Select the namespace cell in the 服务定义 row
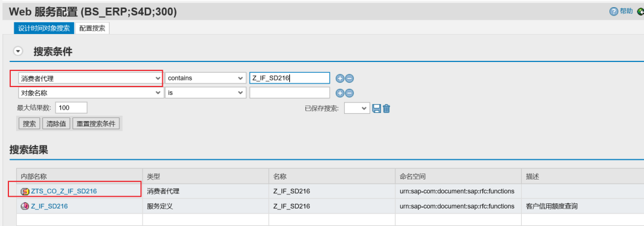The width and height of the screenshot is (644, 226). pyautogui.click(x=459, y=206)
